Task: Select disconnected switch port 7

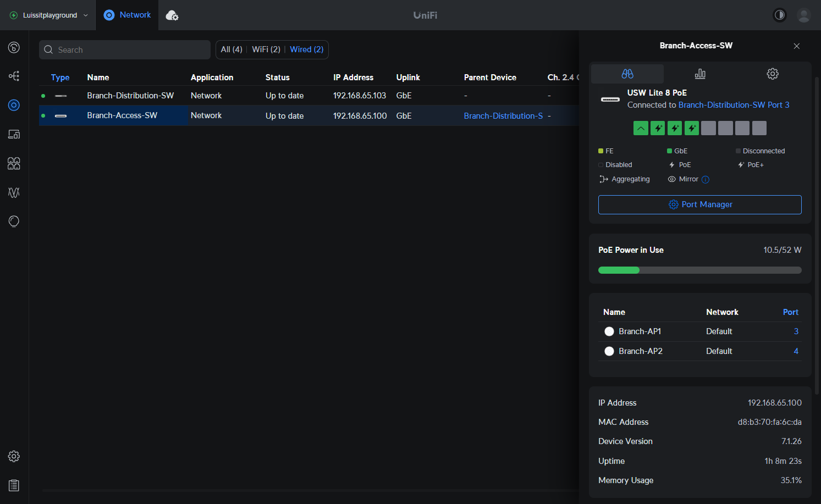Action: click(742, 128)
